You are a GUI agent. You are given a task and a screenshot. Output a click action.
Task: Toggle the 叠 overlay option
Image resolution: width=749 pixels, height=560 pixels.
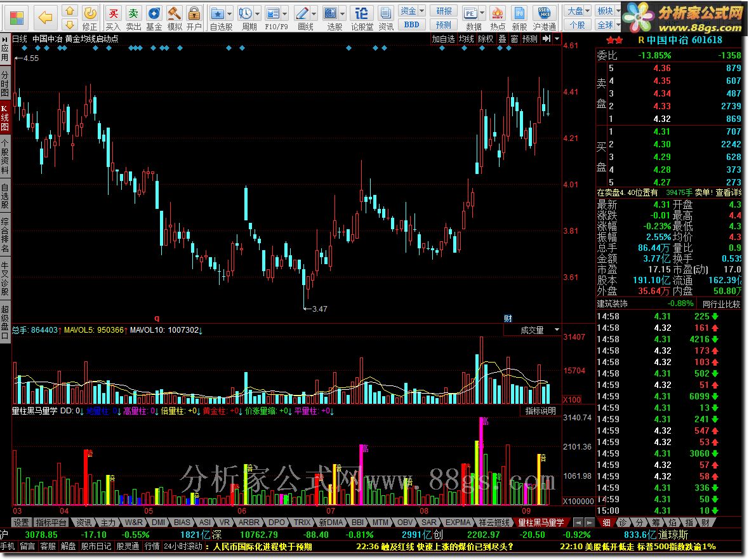(503, 39)
